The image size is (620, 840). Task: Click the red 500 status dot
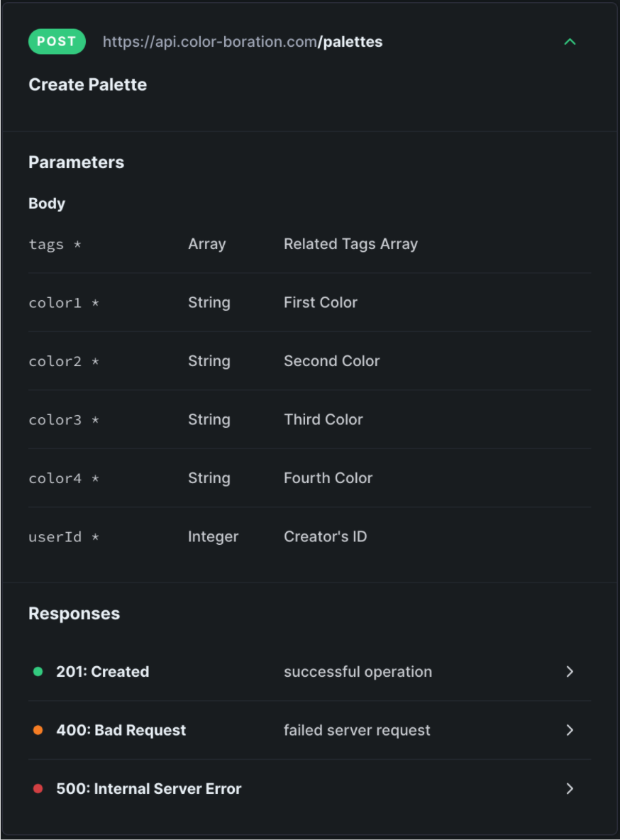click(38, 789)
